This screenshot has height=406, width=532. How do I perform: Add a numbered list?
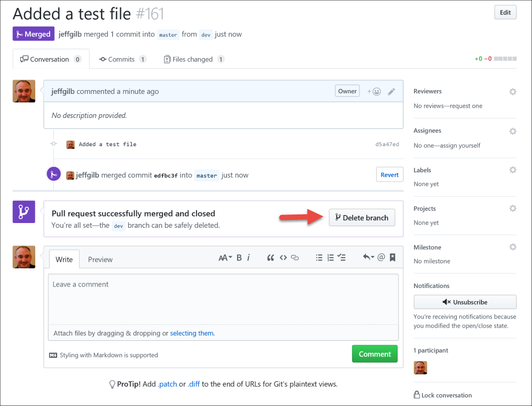point(331,258)
